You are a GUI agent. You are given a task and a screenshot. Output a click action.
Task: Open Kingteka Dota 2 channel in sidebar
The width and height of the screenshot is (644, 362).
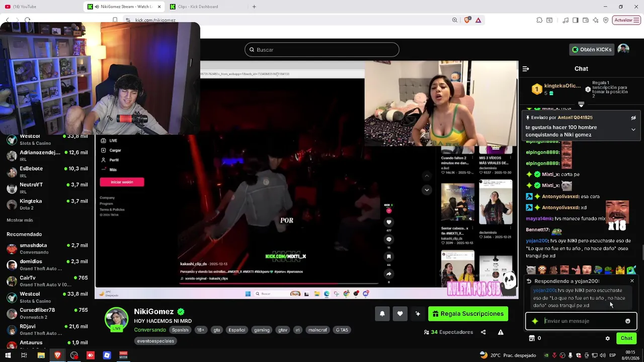47,204
